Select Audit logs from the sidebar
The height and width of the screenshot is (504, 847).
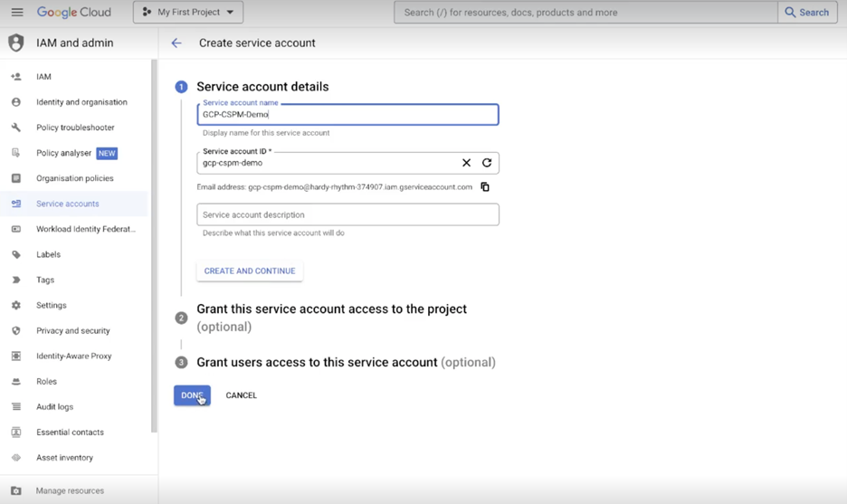(54, 406)
